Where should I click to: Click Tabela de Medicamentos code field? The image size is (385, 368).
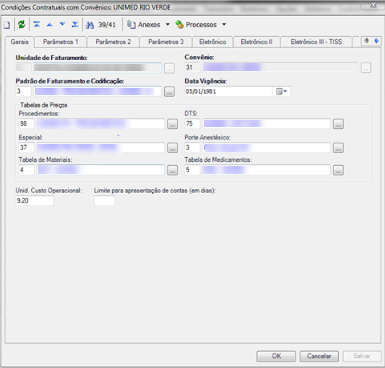pos(192,170)
